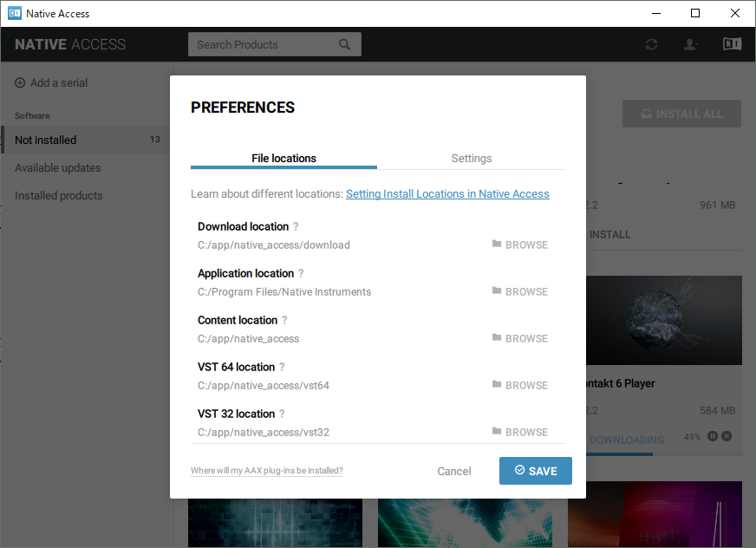Open Available updates section
Viewport: 756px width, 548px height.
click(x=58, y=168)
